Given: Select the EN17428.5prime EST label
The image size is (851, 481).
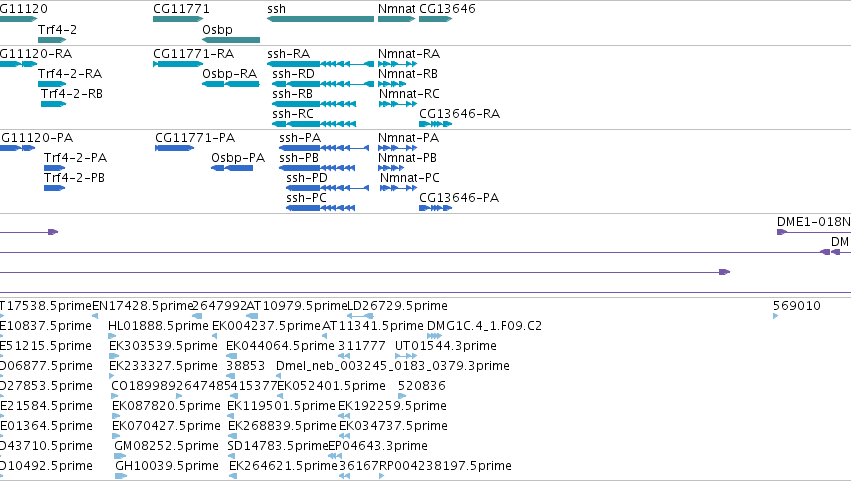Looking at the screenshot, I should tap(143, 306).
